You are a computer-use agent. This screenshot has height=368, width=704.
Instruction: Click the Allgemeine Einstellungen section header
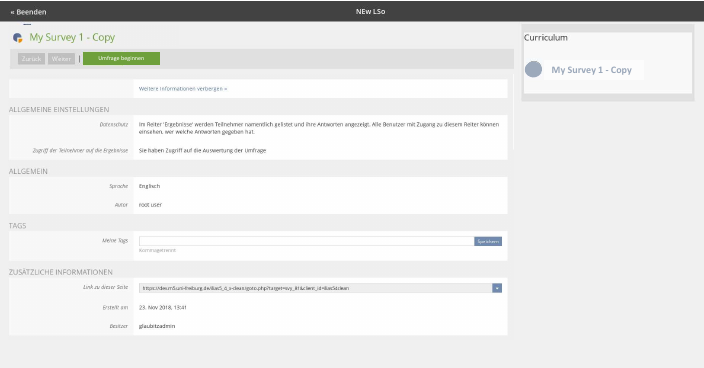[59, 110]
